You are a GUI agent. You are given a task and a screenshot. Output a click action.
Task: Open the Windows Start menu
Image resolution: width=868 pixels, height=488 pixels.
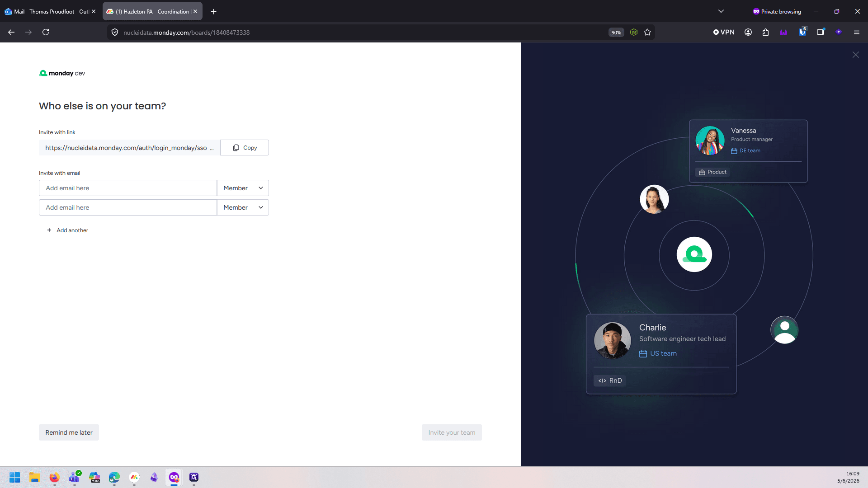pyautogui.click(x=14, y=477)
